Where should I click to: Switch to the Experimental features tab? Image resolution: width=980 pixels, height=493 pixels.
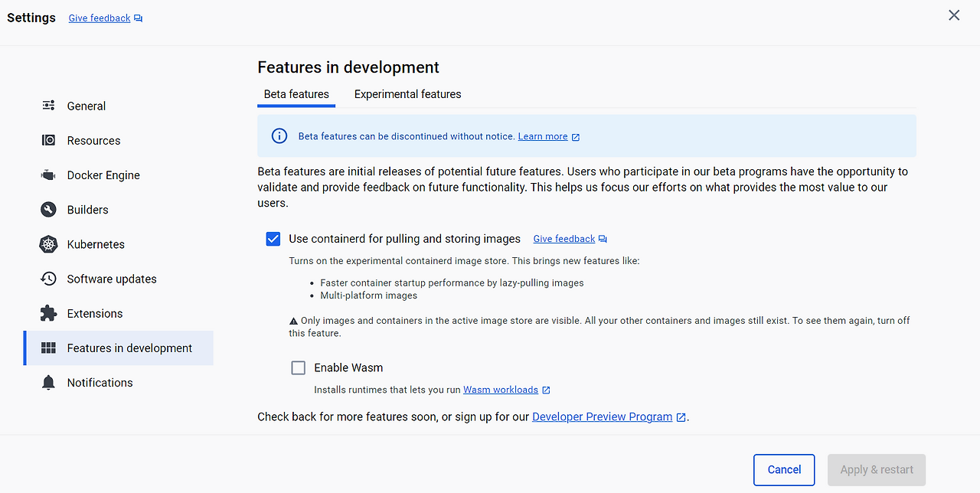(408, 94)
